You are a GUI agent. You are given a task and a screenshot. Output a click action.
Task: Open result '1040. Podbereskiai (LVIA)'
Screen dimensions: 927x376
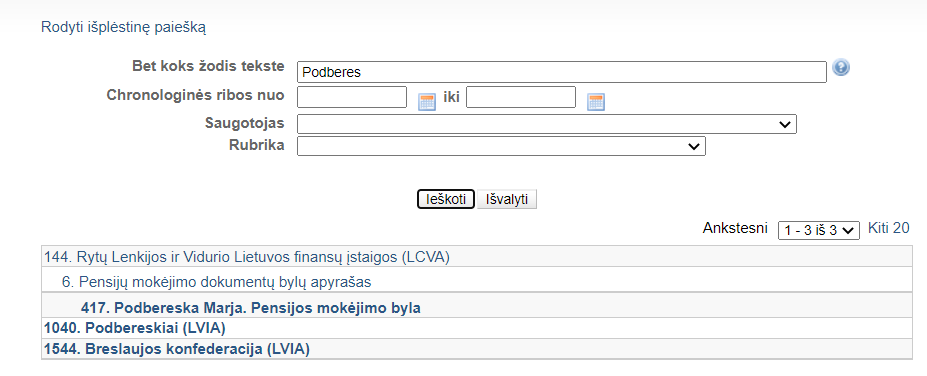135,328
